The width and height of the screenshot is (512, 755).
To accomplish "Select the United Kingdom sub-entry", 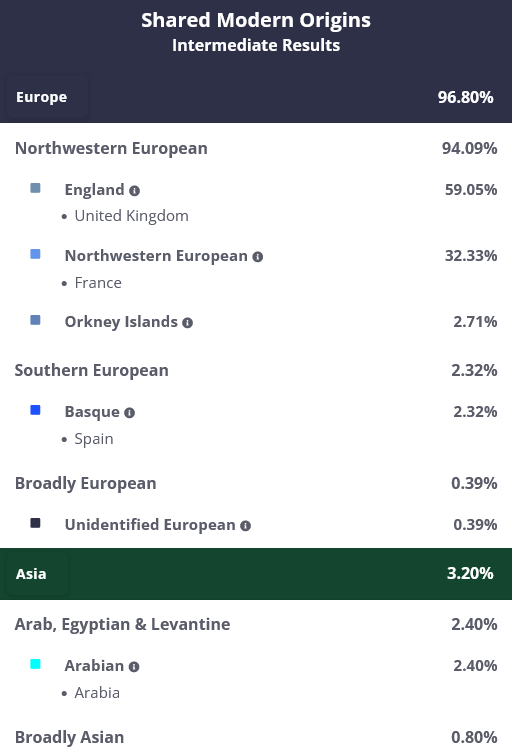I will [x=131, y=216].
